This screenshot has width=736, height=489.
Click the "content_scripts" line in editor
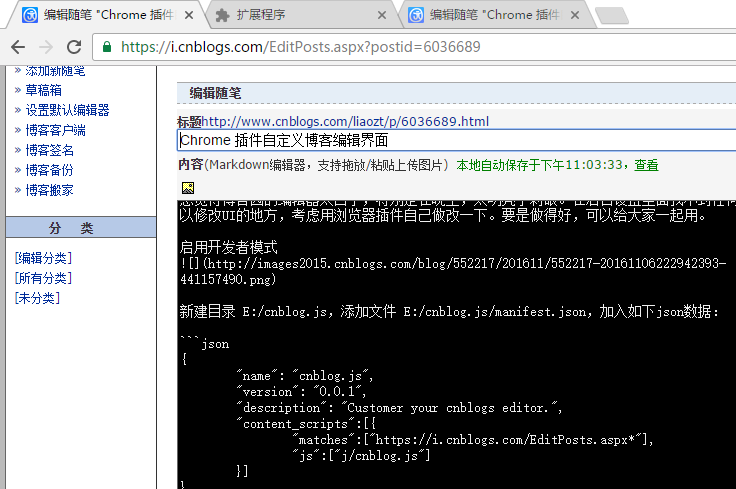307,424
